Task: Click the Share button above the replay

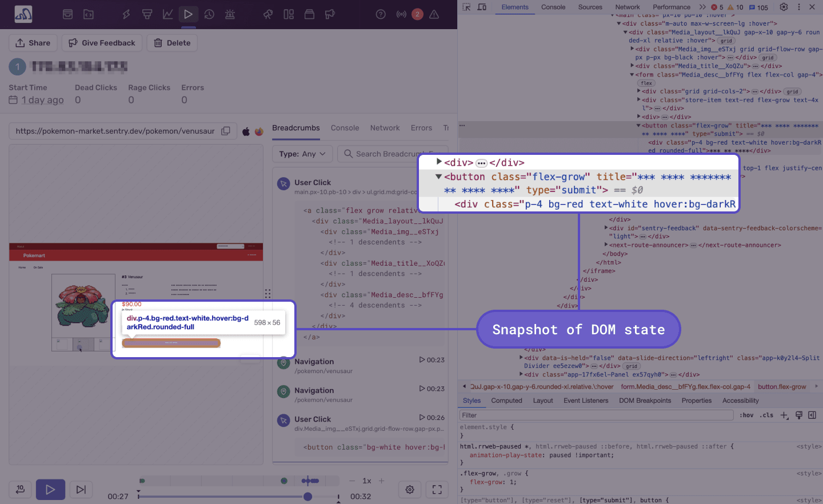Action: click(x=33, y=42)
